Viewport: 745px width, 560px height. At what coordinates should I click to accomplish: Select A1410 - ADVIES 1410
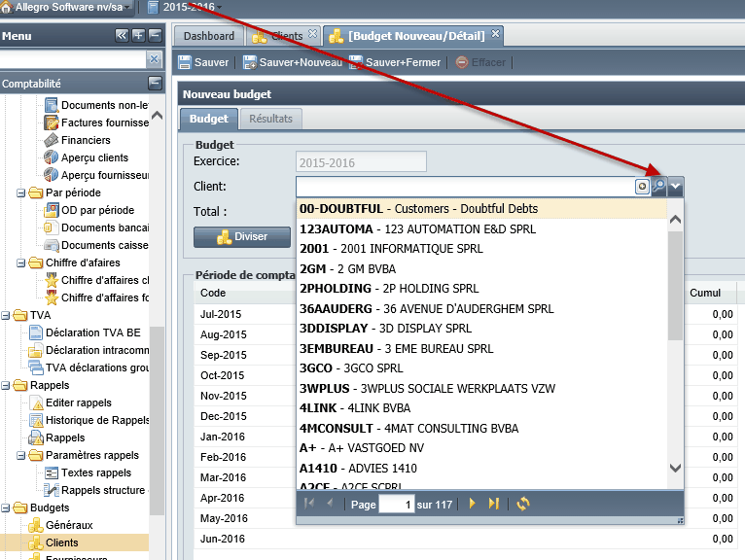click(481, 469)
